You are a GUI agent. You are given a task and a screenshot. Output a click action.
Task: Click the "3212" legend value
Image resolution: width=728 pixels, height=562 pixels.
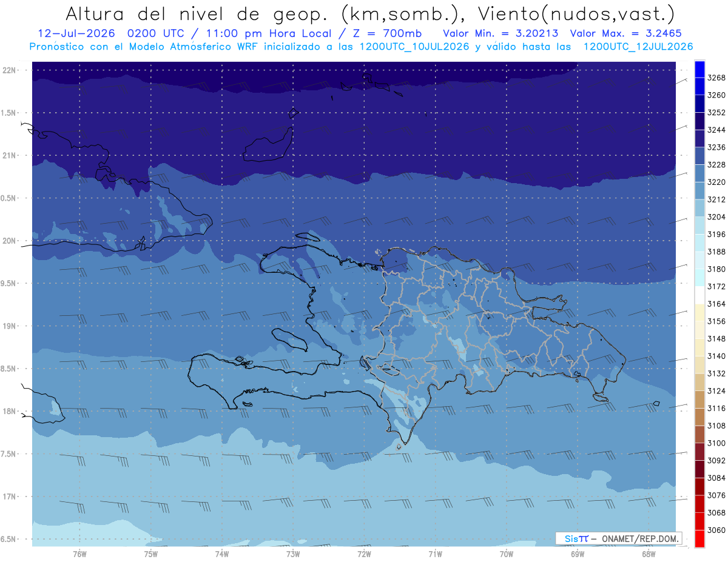click(x=716, y=199)
